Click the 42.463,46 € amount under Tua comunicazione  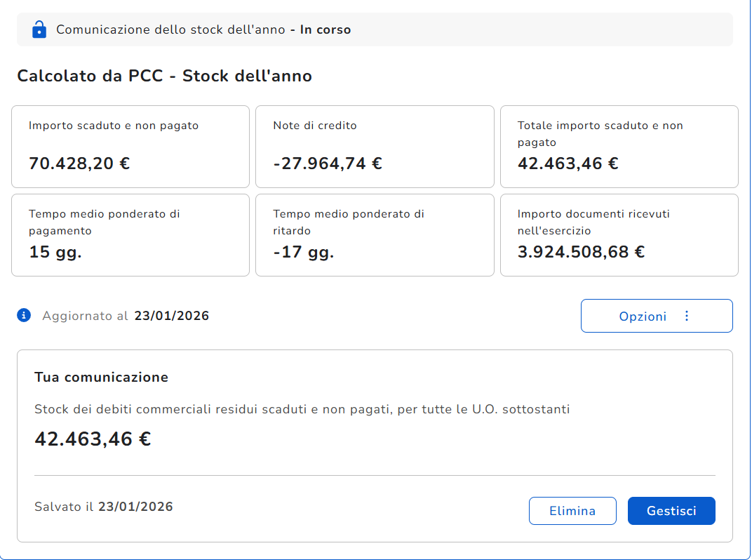[x=93, y=439]
